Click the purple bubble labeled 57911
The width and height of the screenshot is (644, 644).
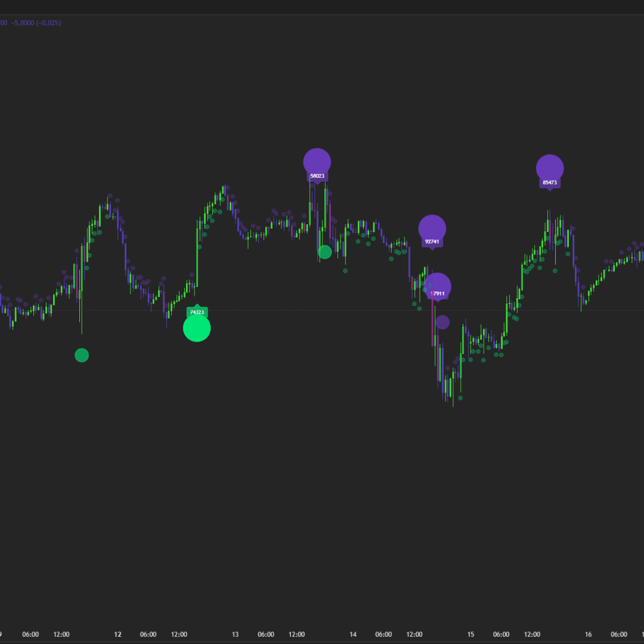click(438, 286)
